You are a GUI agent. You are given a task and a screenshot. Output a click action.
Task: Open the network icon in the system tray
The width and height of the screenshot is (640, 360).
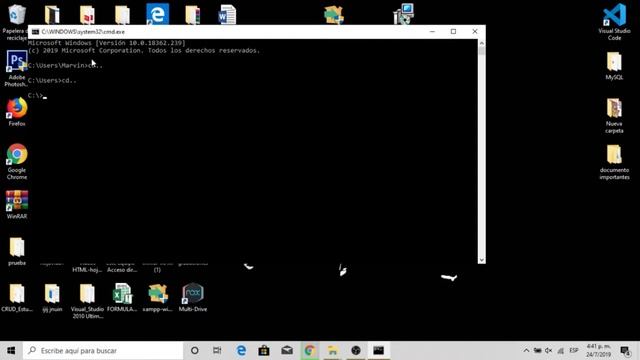click(x=560, y=351)
